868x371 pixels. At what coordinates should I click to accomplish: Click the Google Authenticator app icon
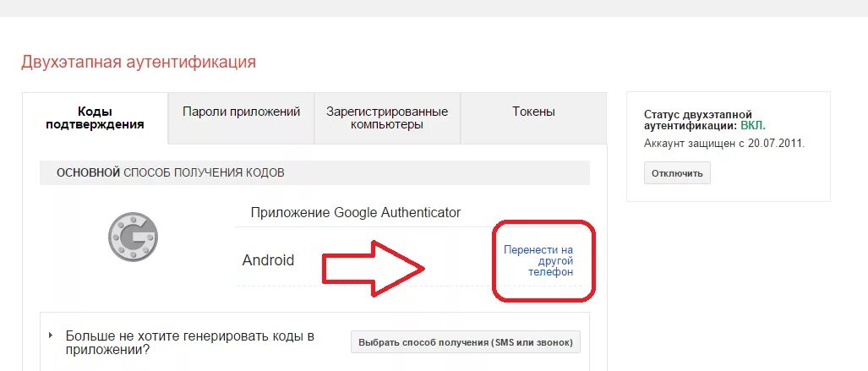[133, 237]
